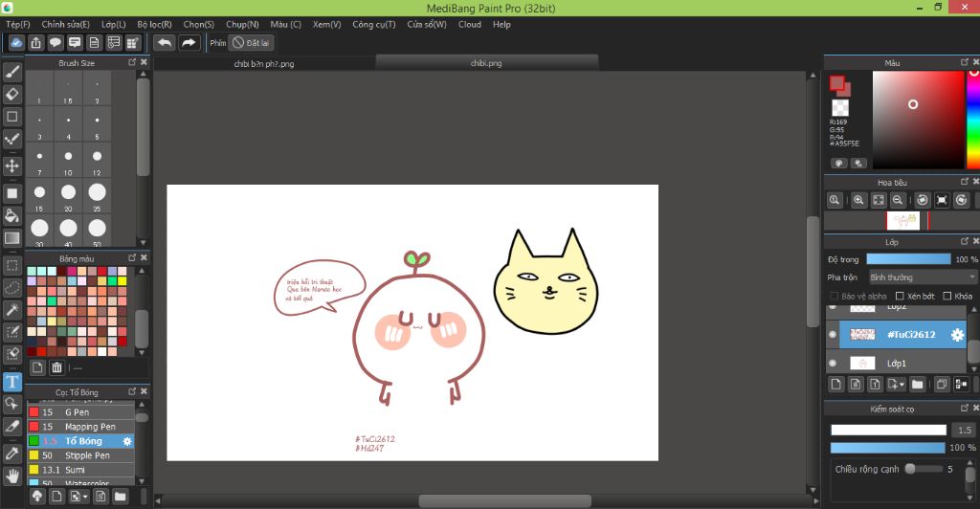Screen dimensions: 980x509
Task: Click the Dot/Divide tool icon below rectangle tool
Action: pyautogui.click(x=11, y=139)
